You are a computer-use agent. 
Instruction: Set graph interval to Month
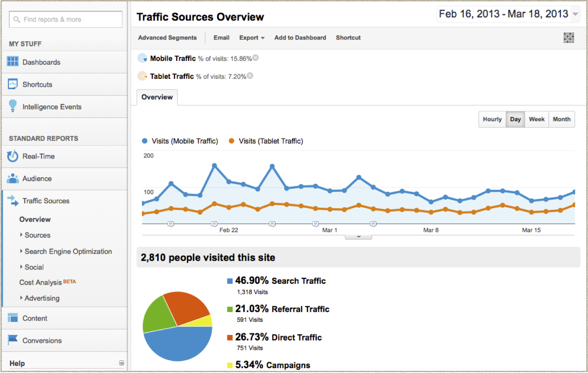[x=561, y=119]
